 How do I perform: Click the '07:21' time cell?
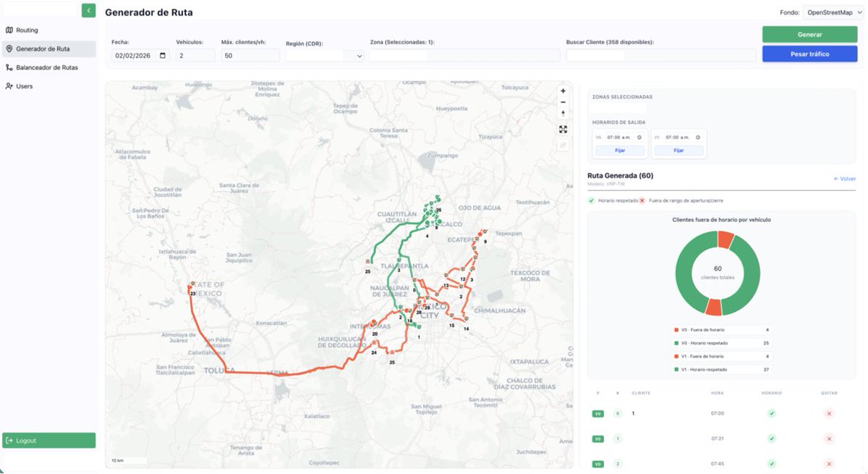(718, 439)
